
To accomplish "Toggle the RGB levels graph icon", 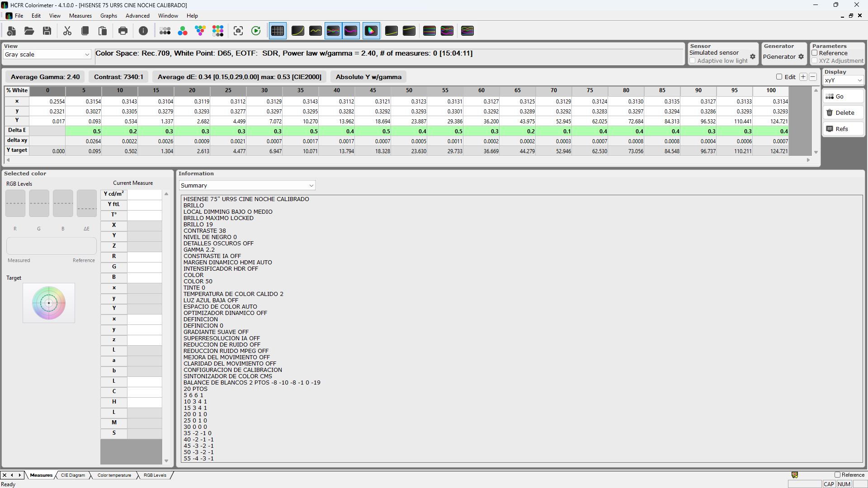I will (x=333, y=31).
